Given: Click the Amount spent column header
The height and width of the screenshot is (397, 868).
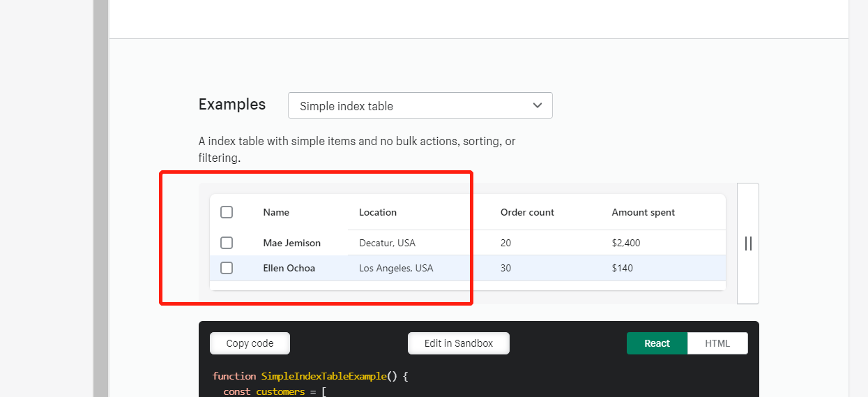Looking at the screenshot, I should tap(644, 212).
